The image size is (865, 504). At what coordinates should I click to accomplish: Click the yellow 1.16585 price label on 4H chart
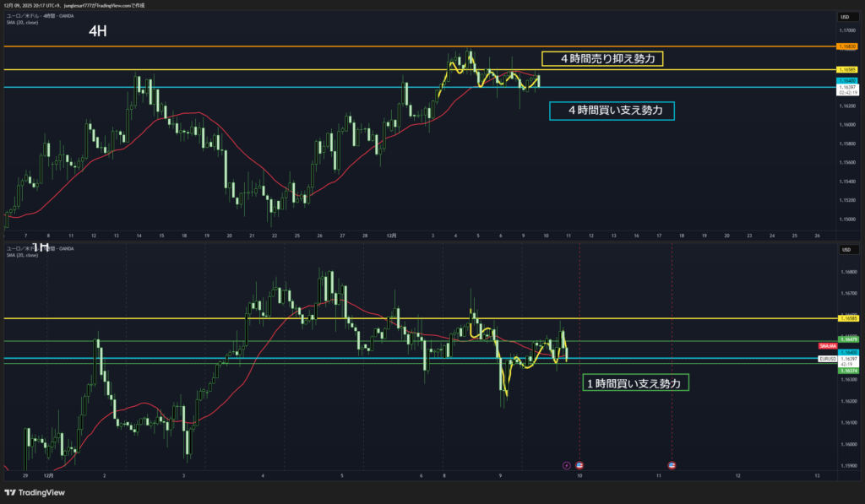click(846, 69)
